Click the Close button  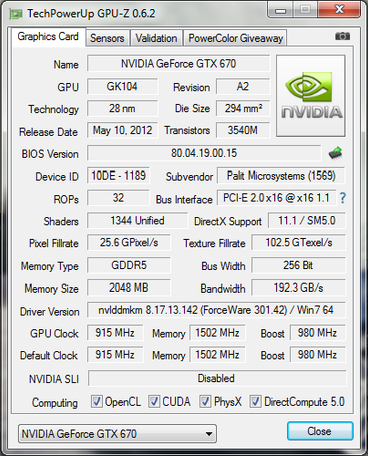coord(320,431)
